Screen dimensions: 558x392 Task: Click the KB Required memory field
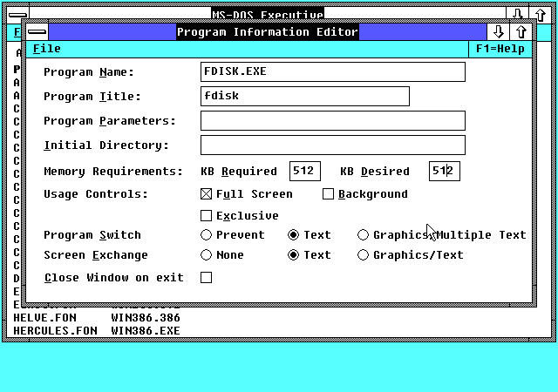click(x=305, y=171)
